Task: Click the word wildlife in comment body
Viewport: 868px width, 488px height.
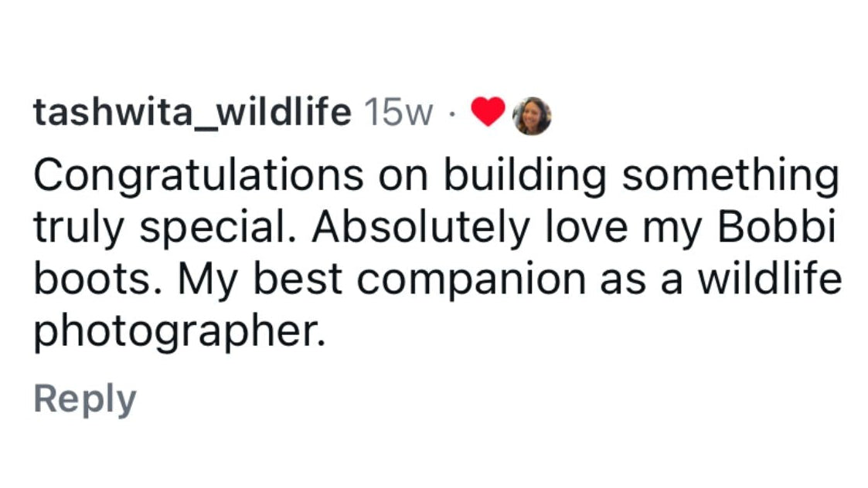Action: pos(769,278)
